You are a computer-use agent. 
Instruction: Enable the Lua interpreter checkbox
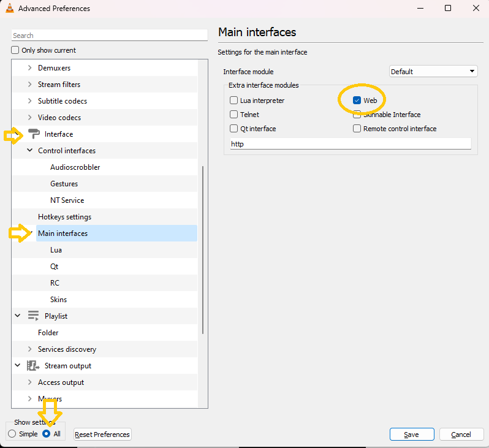pos(234,101)
